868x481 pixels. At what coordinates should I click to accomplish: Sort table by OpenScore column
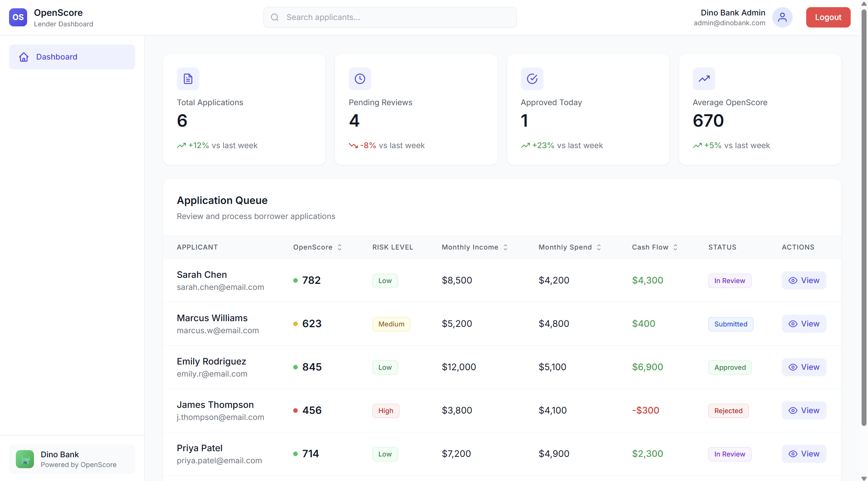click(317, 247)
